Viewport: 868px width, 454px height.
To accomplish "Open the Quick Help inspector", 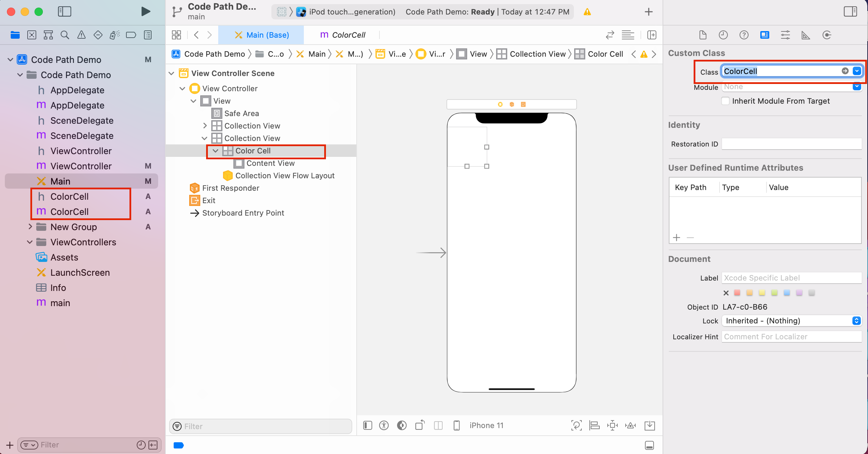I will coord(744,35).
